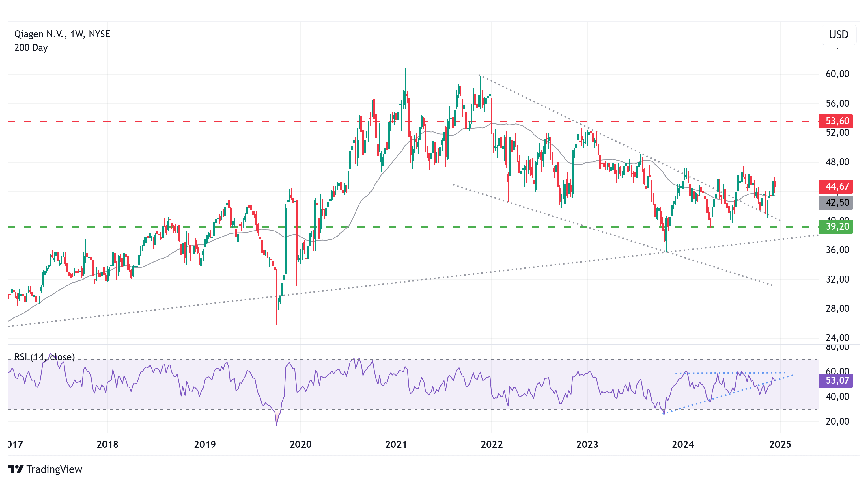Click the red 53,60 resistance price label

[836, 121]
